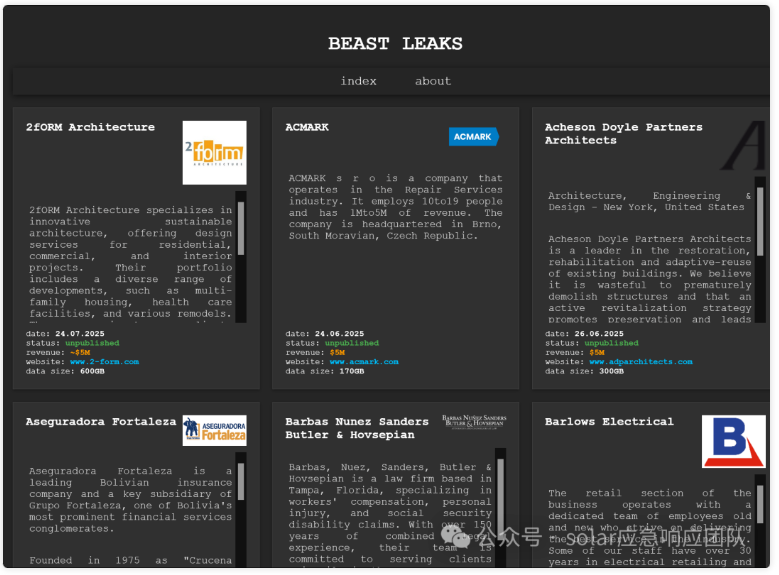Open the www.acmark.com website link
This screenshot has height=575, width=779.
(x=364, y=362)
